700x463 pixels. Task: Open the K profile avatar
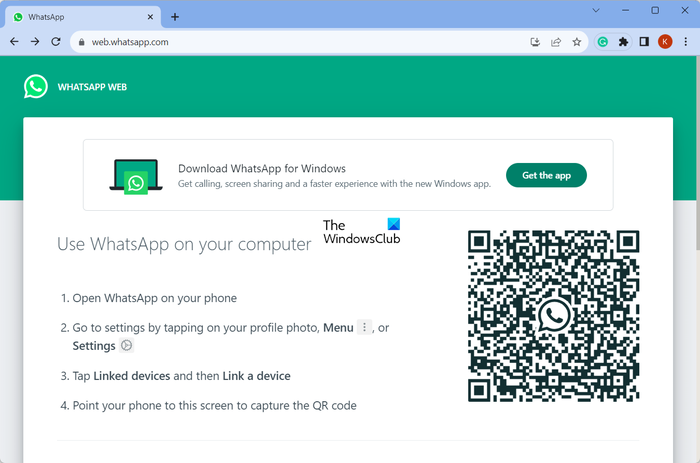665,42
